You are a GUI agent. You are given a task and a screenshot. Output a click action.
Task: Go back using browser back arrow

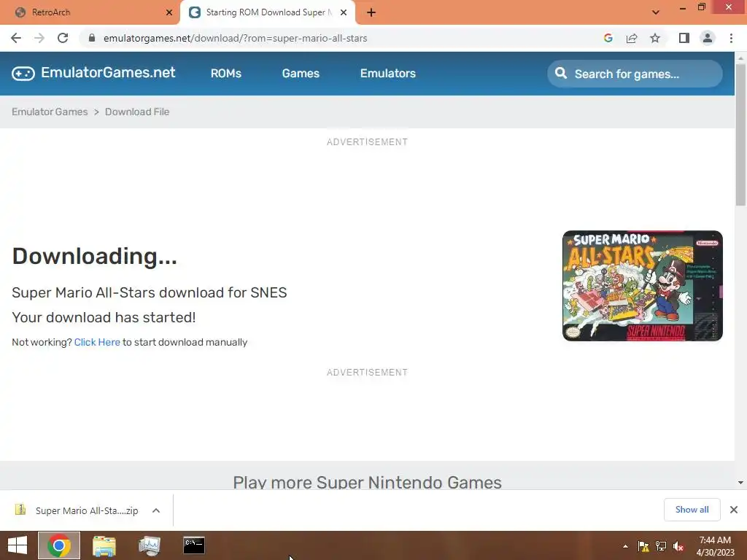tap(16, 38)
